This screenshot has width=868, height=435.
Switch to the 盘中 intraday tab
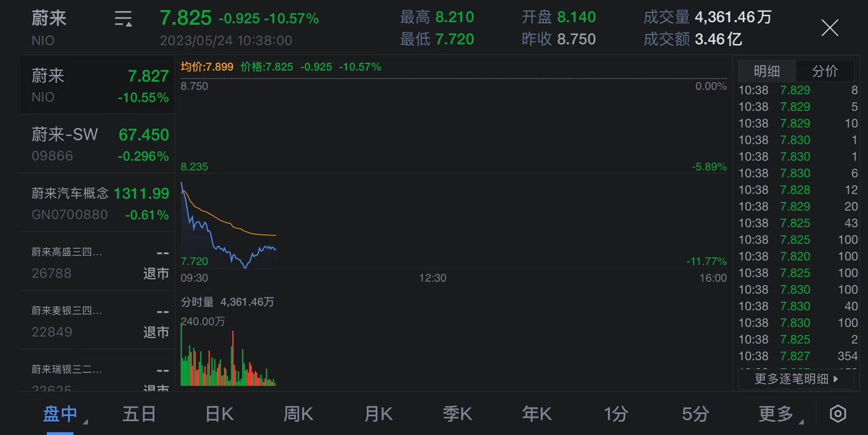coord(60,414)
